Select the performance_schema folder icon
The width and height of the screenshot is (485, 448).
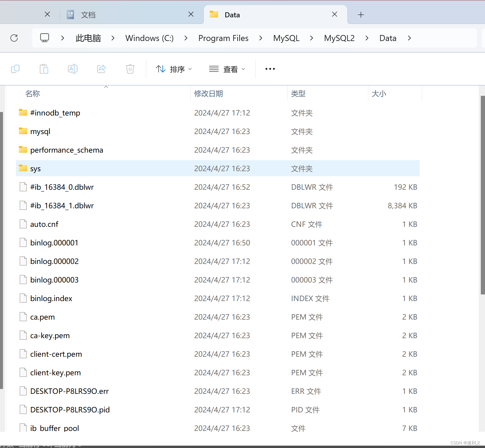coord(23,150)
